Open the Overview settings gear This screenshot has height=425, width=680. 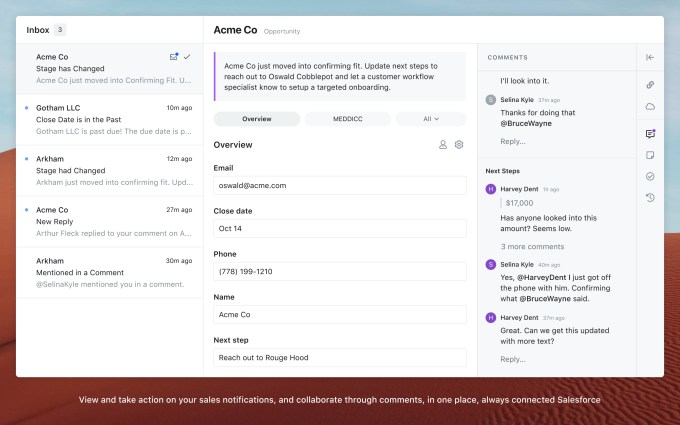(x=459, y=145)
